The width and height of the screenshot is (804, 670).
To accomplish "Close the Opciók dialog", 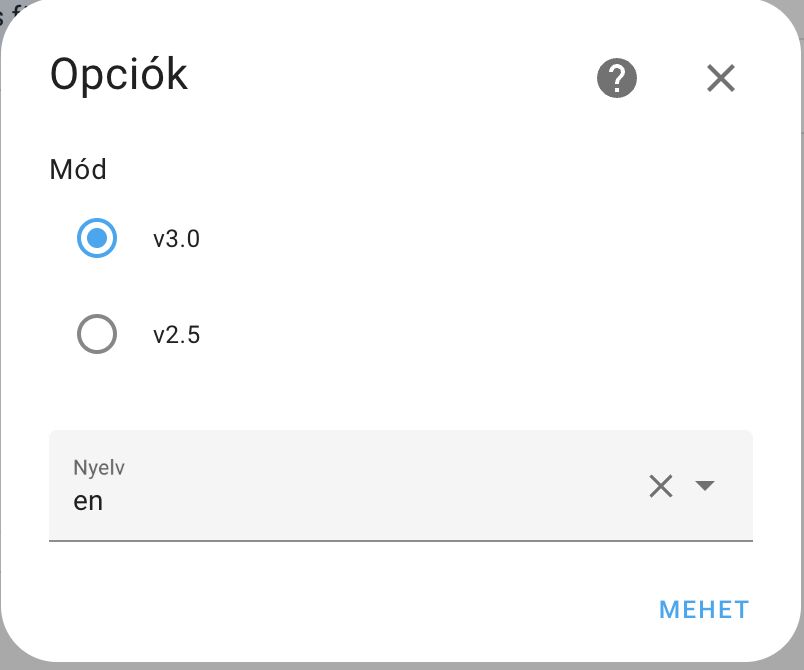I will 720,78.
